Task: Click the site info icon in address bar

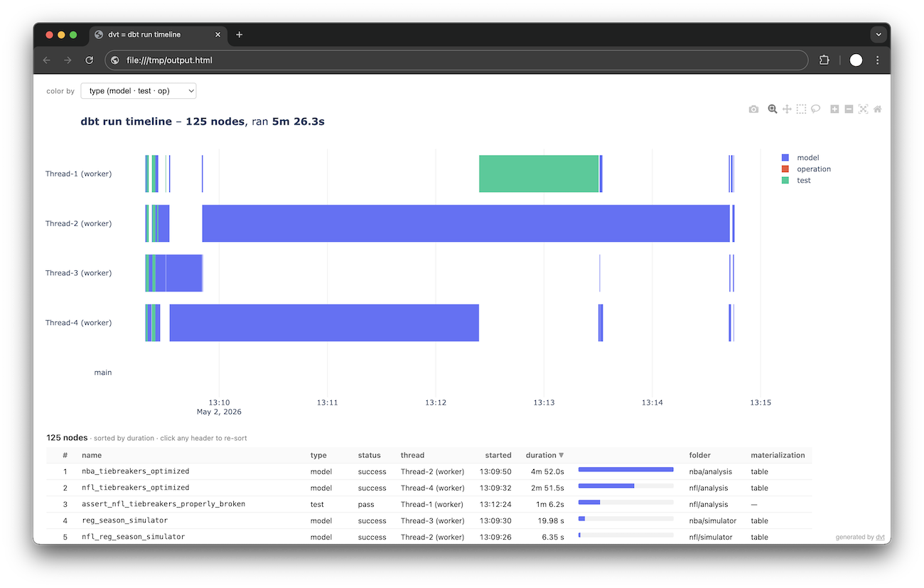Action: [x=115, y=60]
